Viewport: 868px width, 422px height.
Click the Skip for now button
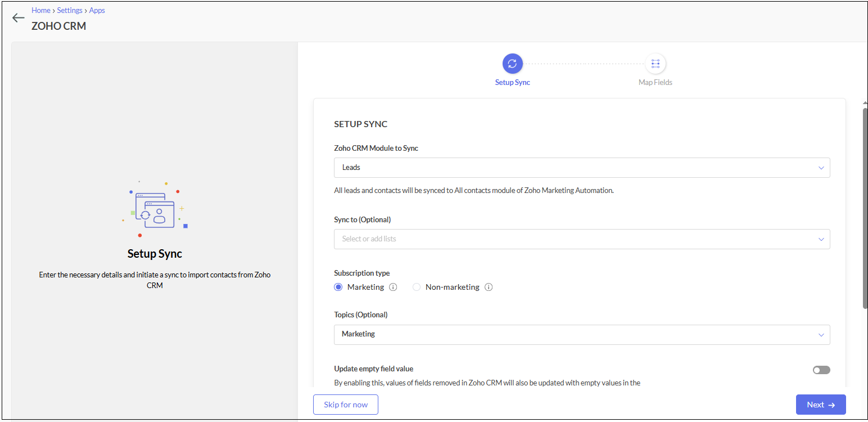tap(345, 405)
